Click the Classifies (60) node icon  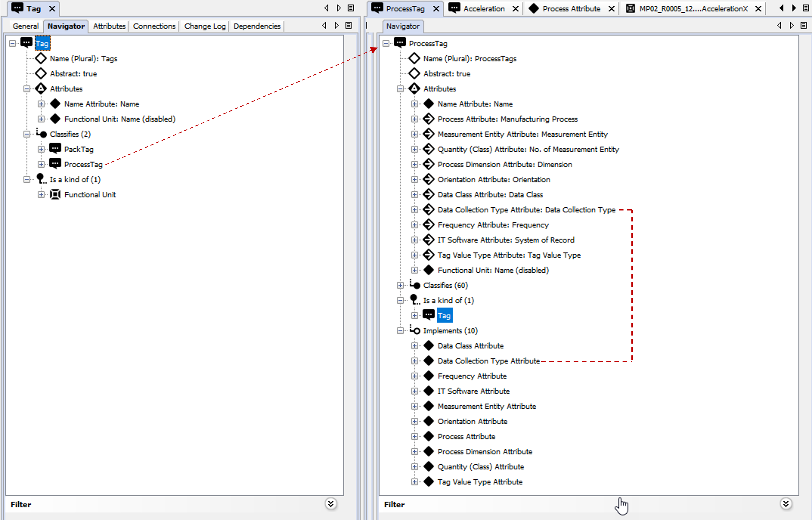[415, 285]
